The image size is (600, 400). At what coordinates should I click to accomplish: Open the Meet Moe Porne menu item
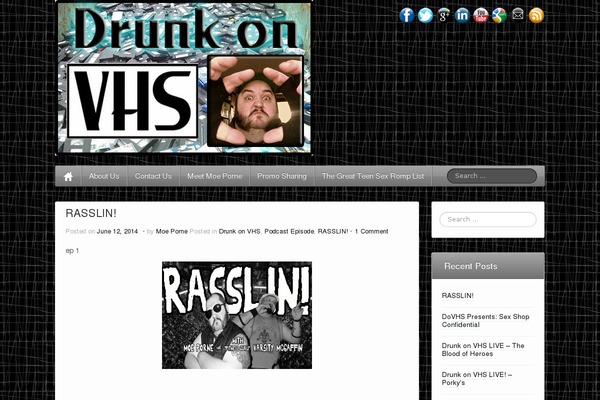215,176
